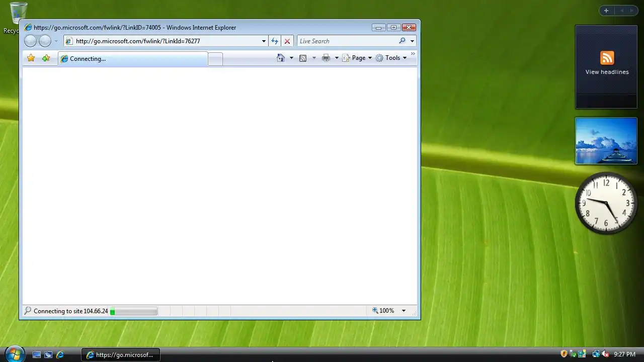Close the Internet Explorer window
Viewport: 644px width, 362px height.
(409, 28)
